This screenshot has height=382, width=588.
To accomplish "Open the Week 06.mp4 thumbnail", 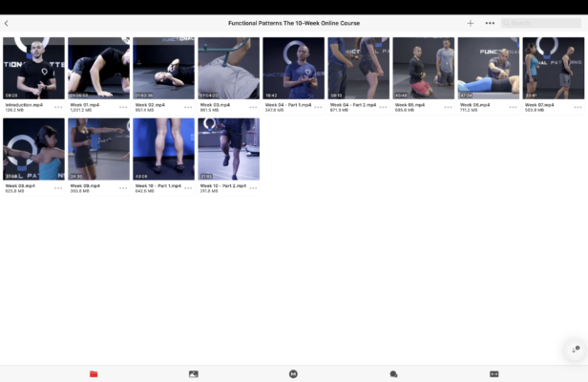I will click(x=489, y=68).
